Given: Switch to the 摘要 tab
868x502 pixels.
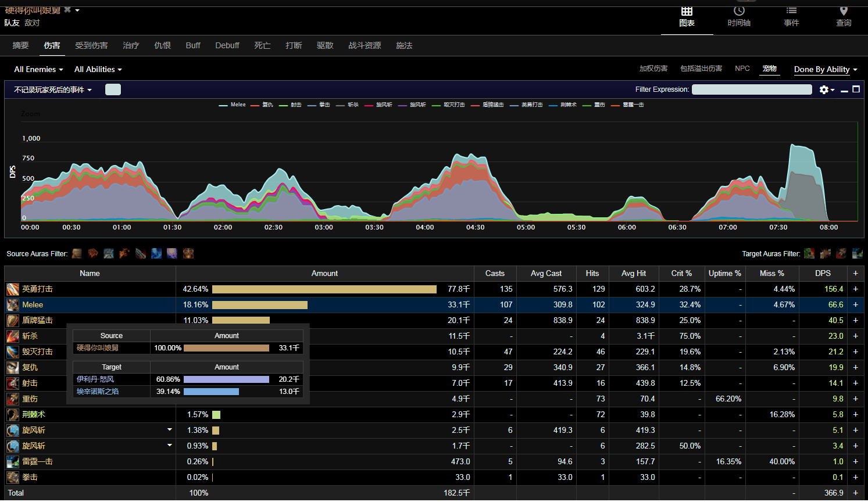Looking at the screenshot, I should pos(20,45).
